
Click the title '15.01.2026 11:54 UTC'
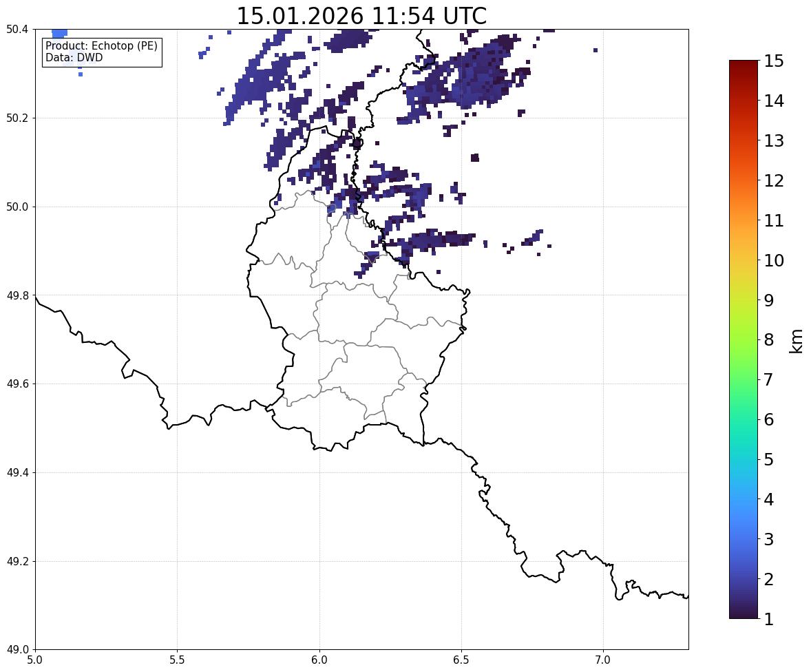pyautogui.click(x=361, y=16)
